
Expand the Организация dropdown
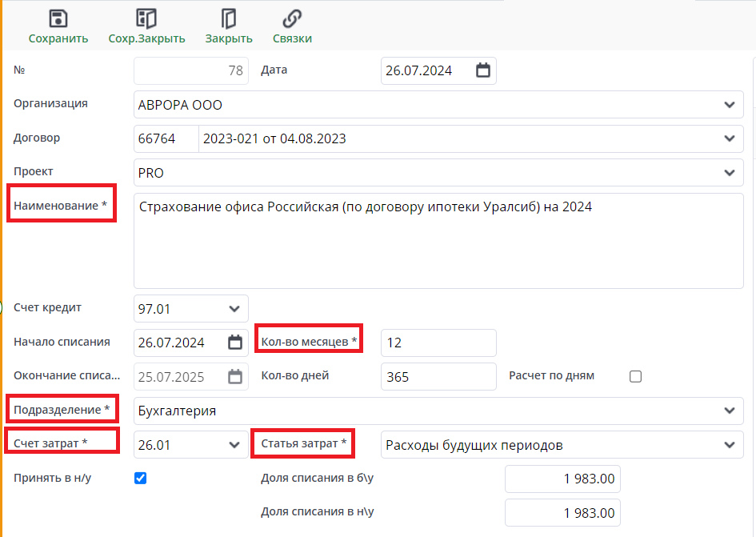[x=729, y=105]
